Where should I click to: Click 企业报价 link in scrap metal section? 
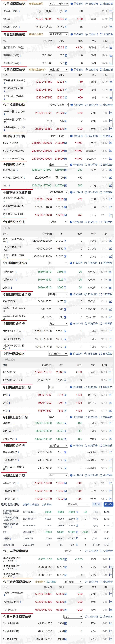tap(40, 582)
